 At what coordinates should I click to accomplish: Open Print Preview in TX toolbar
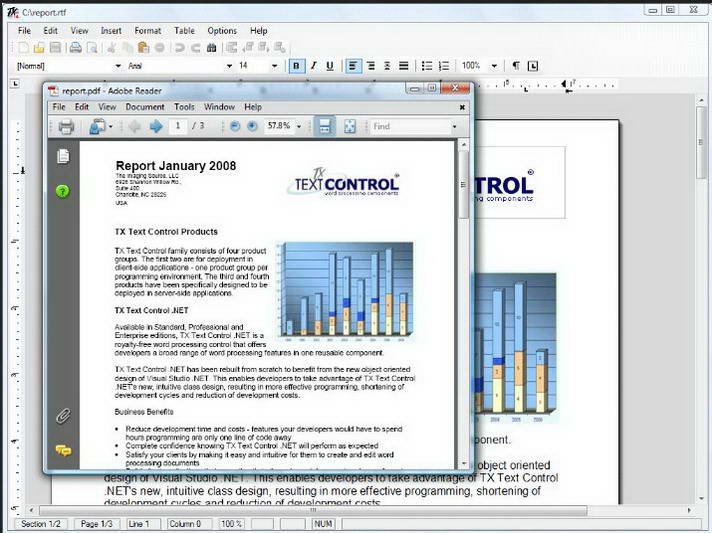pyautogui.click(x=92, y=48)
